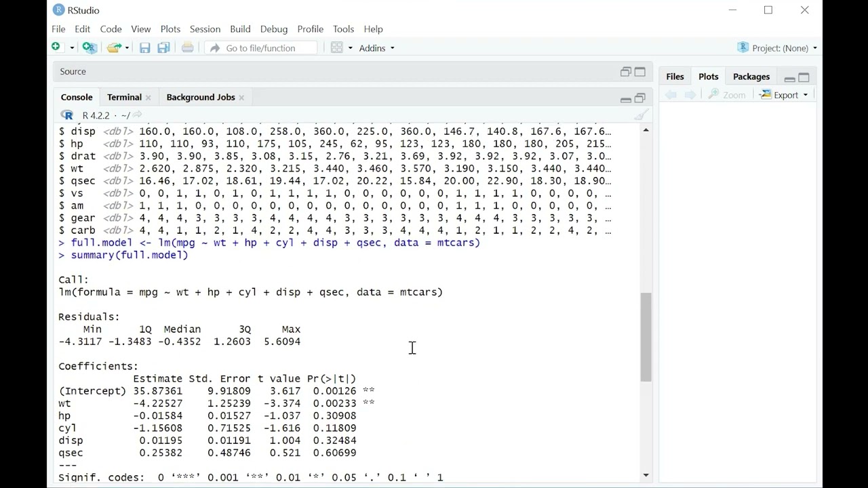This screenshot has width=868, height=488.
Task: Switch to the Files tab
Action: click(675, 77)
